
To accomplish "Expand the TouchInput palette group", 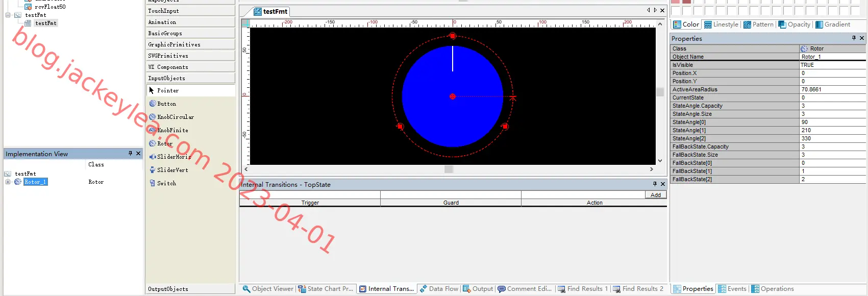I will pos(190,11).
